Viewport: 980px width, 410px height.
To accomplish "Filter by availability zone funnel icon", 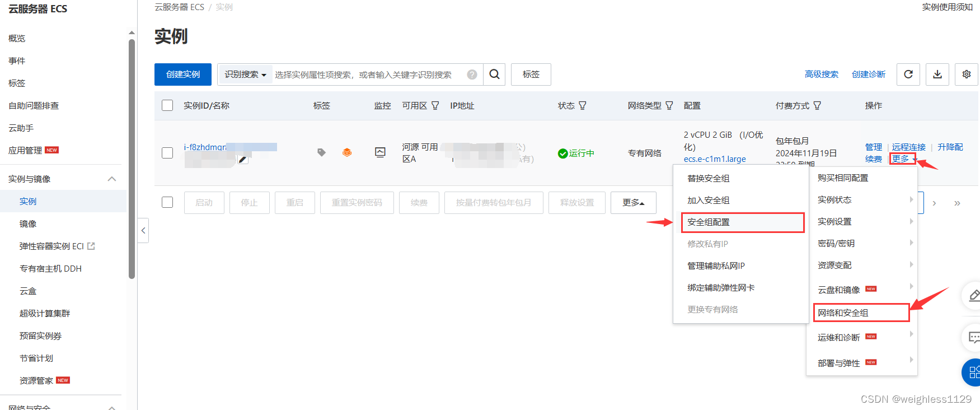I will [435, 105].
